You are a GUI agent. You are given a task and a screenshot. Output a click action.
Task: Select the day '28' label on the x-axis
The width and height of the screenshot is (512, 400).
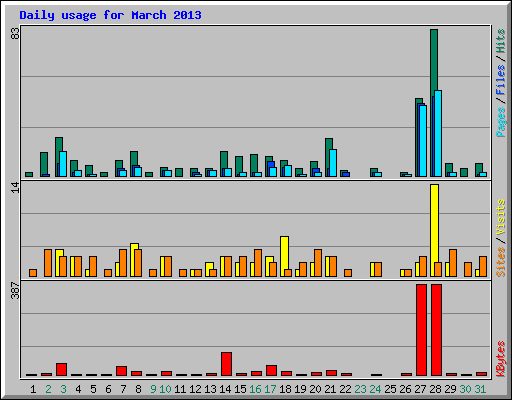(x=435, y=389)
